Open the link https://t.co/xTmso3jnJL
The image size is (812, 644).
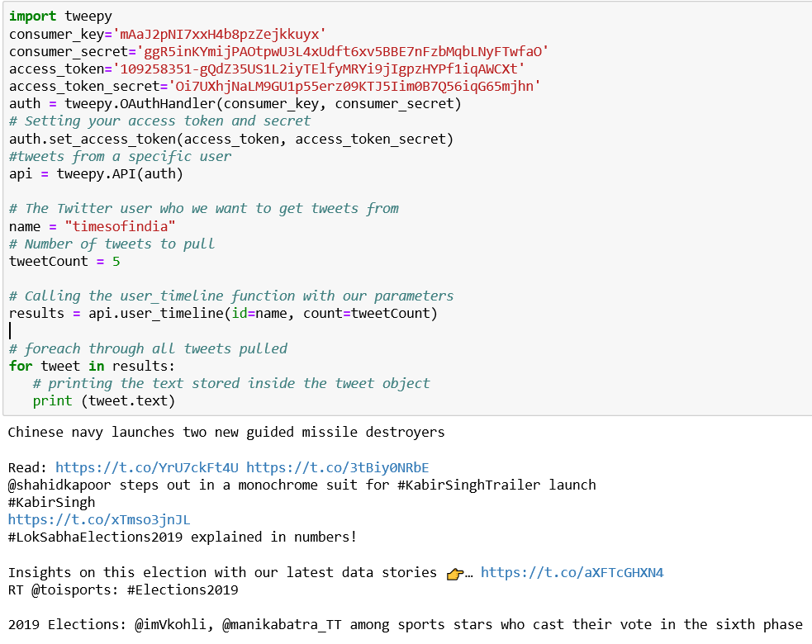(x=98, y=519)
